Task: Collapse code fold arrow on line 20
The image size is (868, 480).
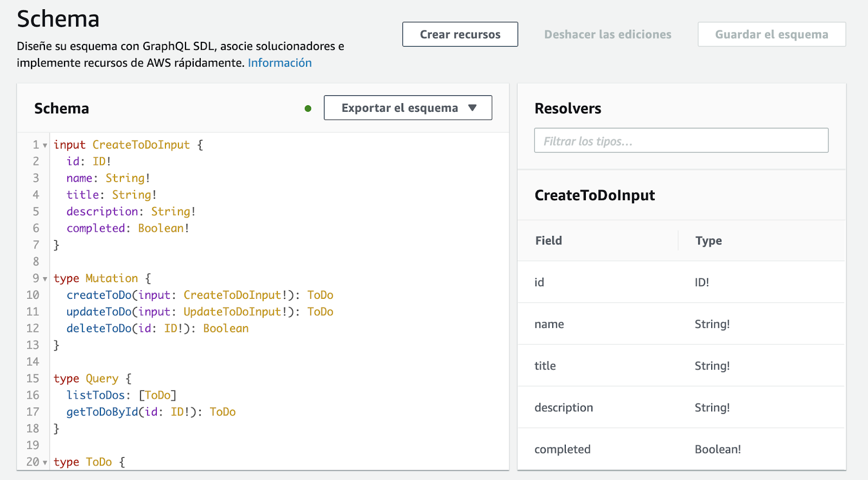Action: [45, 463]
